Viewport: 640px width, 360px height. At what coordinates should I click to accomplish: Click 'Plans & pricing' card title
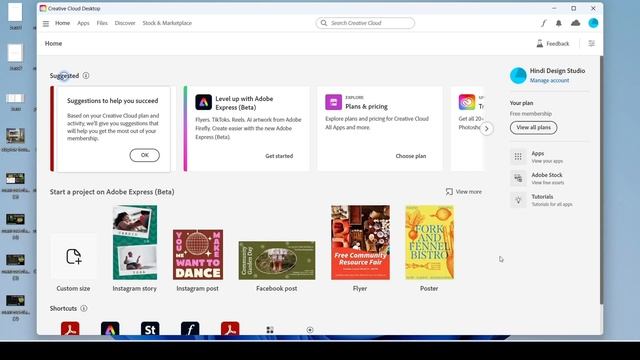367,107
